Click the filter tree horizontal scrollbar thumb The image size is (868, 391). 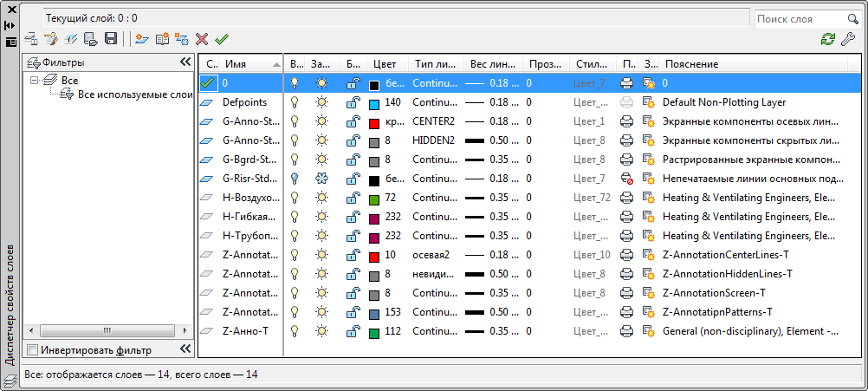coord(107,330)
